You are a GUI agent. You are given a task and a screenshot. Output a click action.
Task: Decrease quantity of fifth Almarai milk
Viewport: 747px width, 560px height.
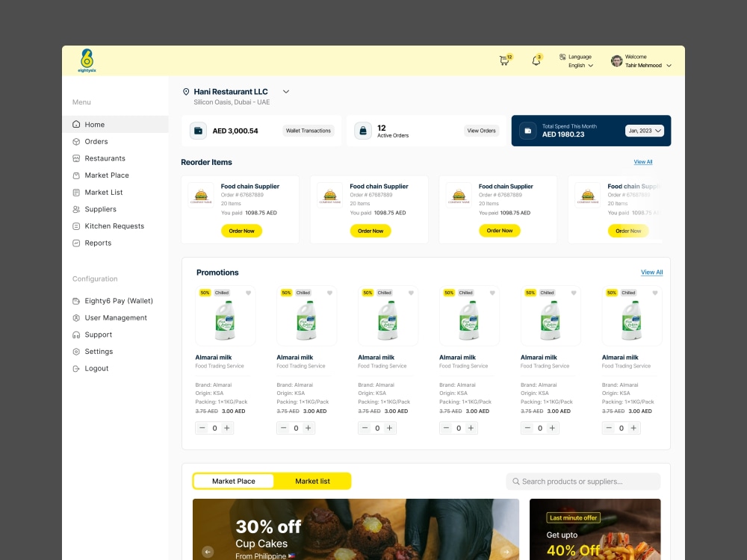[527, 428]
